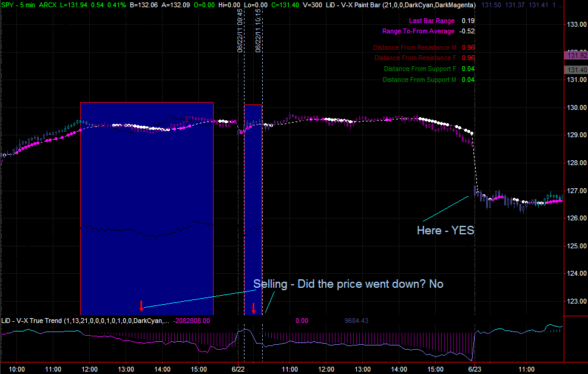
Task: Click the 'Here - YES' chart text
Action: pos(445,230)
